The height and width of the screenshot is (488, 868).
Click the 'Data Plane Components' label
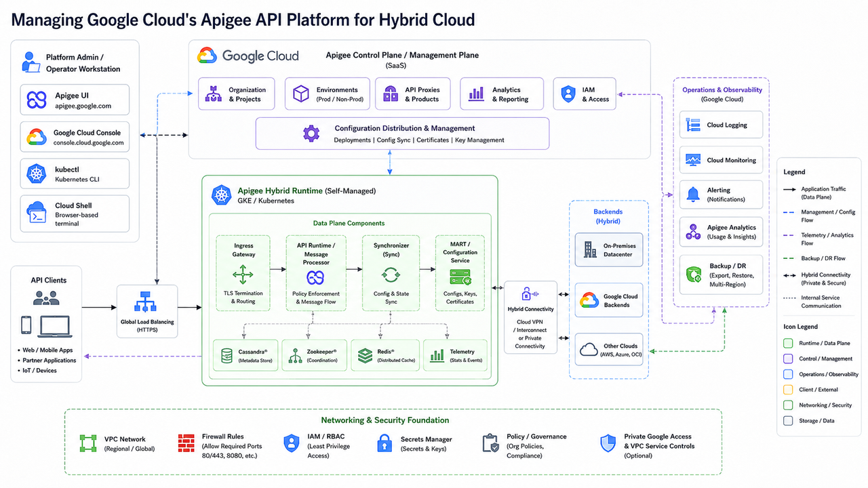[x=349, y=223]
